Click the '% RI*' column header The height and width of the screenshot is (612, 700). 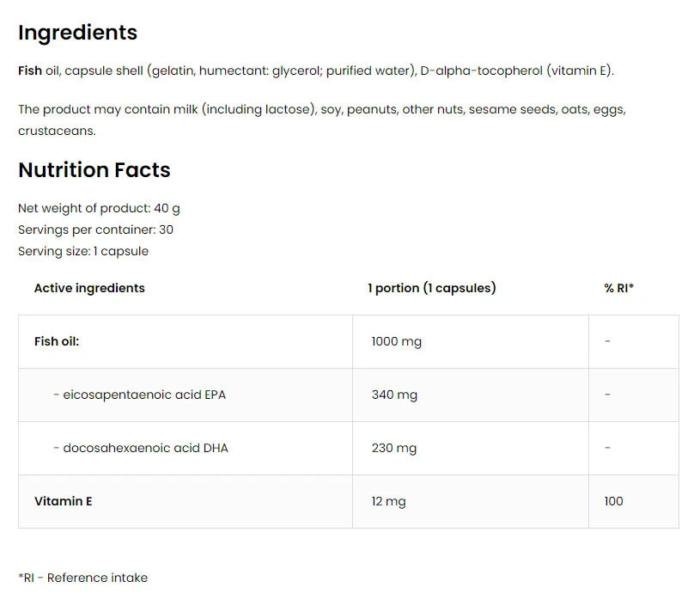(618, 288)
